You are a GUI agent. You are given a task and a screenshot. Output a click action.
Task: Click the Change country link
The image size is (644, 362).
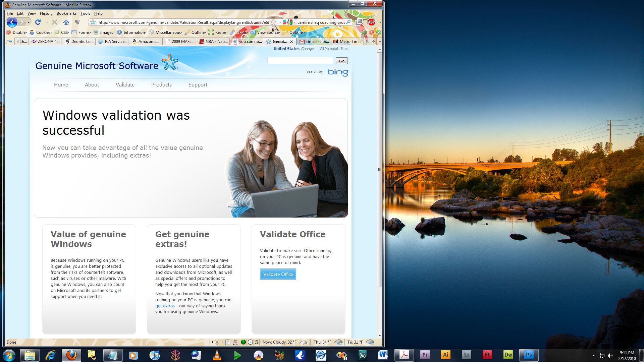(x=307, y=49)
